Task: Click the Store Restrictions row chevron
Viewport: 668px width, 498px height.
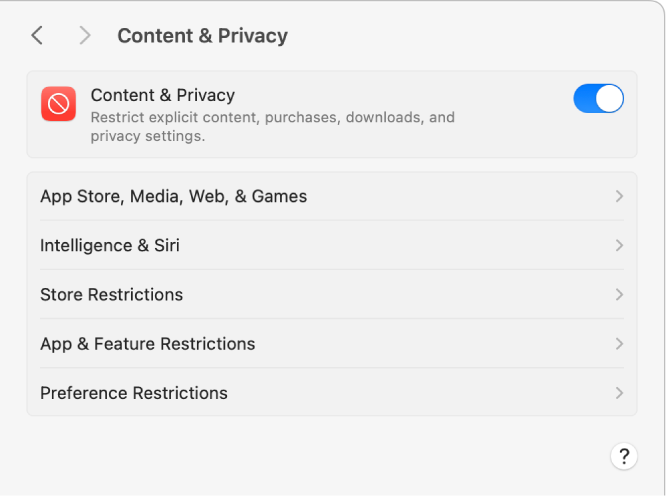Action: (619, 295)
